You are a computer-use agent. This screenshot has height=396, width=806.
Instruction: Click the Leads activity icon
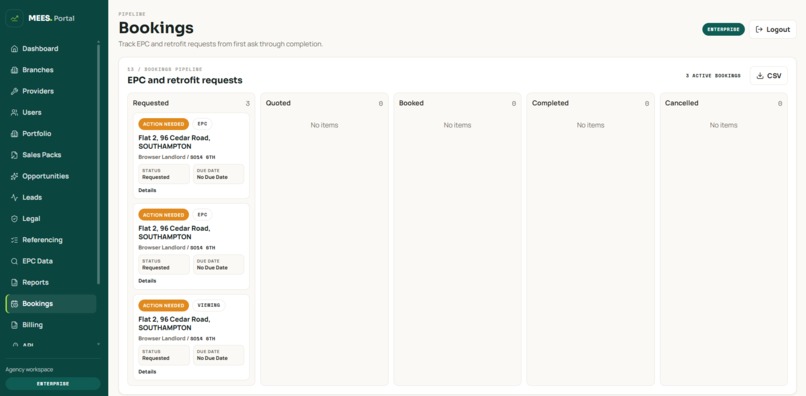14,197
